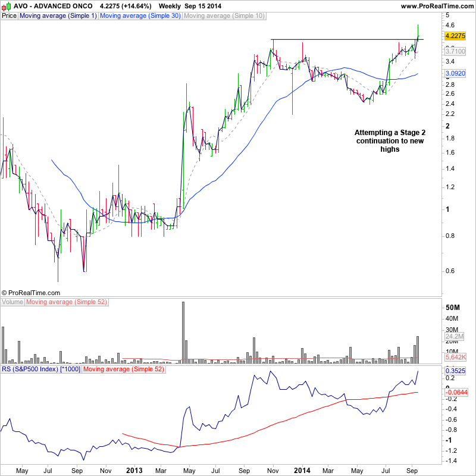The width and height of the screenshot is (476, 476).
Task: Click the 'Sep 15 2014' date in header
Action: tap(203, 6)
